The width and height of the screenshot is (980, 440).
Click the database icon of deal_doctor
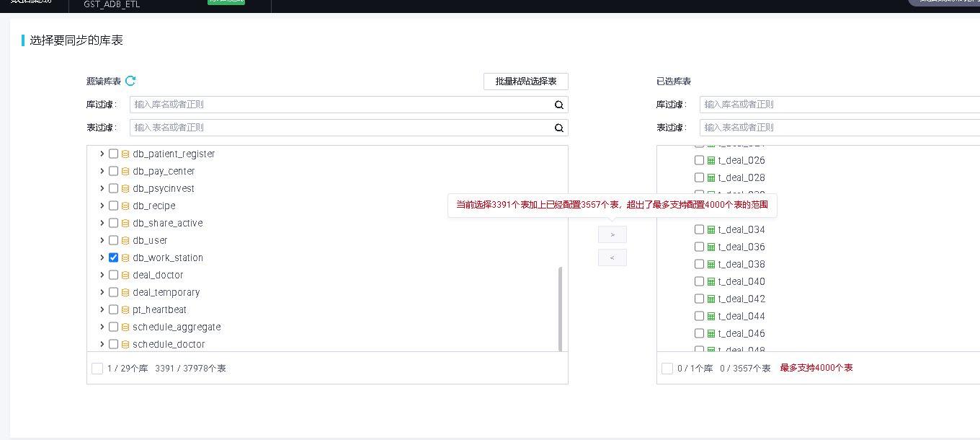[x=125, y=275]
